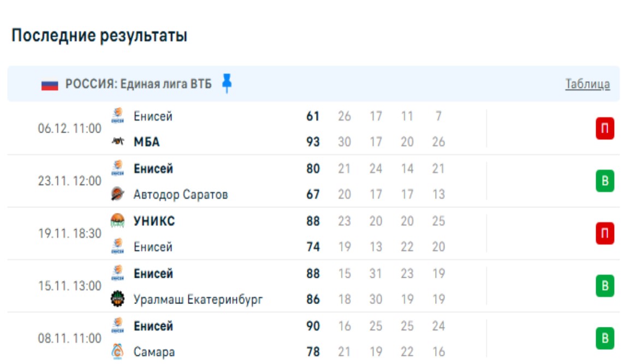Open the РОССИЯ: Единая лига ВТБ league
The width and height of the screenshot is (630, 364).
click(138, 84)
